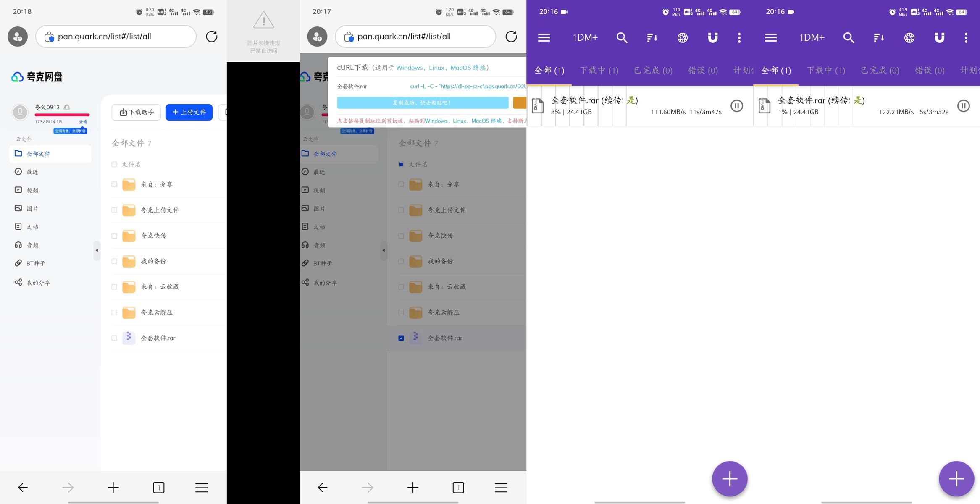Viewport: 980px width, 504px height.
Task: Open the sort dropdown icon in the 1DM+ screen showing 3%
Action: [x=652, y=38]
